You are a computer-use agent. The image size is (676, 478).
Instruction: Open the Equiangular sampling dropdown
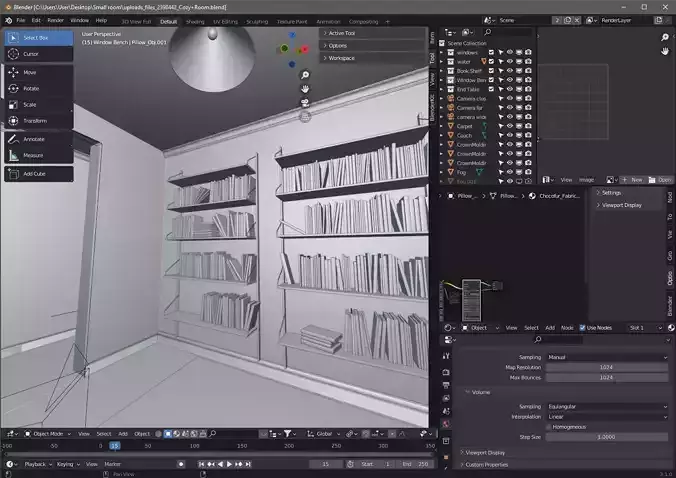coord(607,406)
